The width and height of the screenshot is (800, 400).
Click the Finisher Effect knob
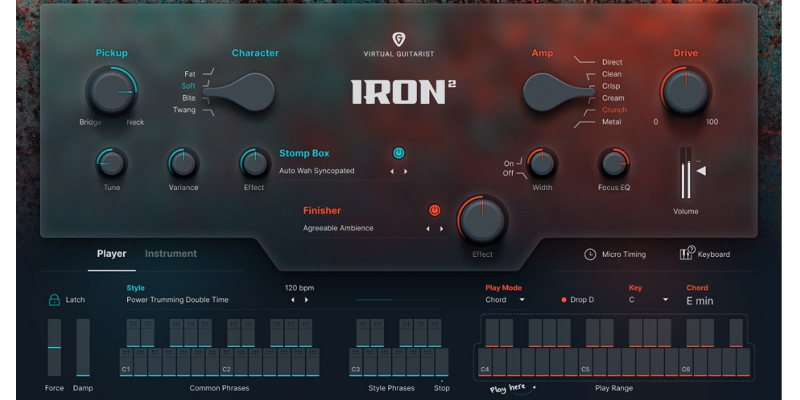coord(482,220)
